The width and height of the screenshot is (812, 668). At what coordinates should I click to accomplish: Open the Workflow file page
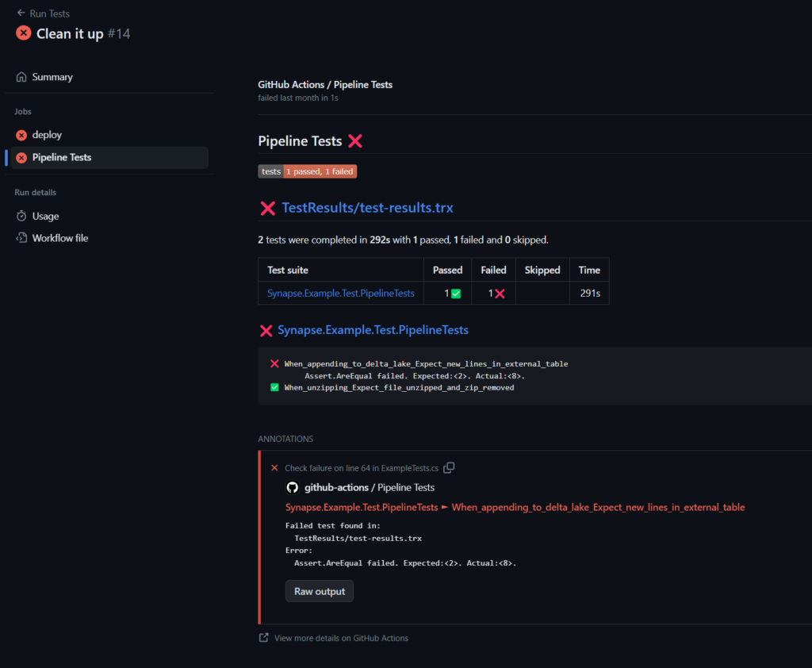point(60,238)
